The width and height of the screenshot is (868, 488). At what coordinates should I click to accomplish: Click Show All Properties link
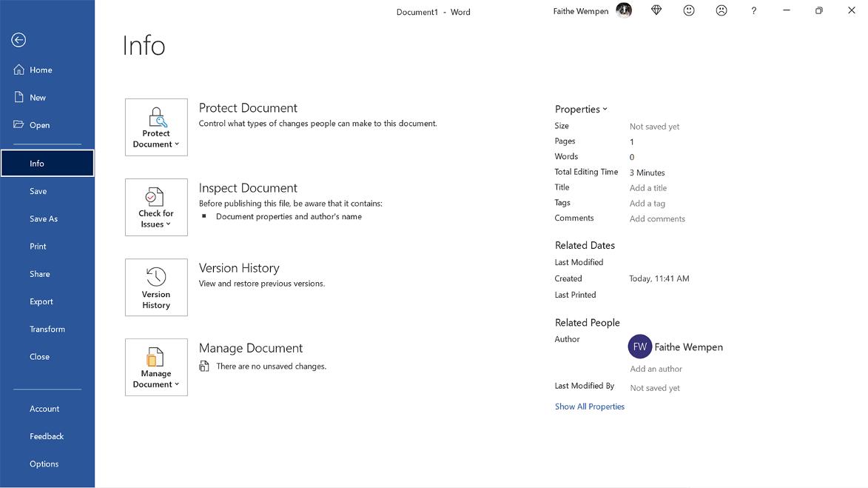tap(590, 407)
